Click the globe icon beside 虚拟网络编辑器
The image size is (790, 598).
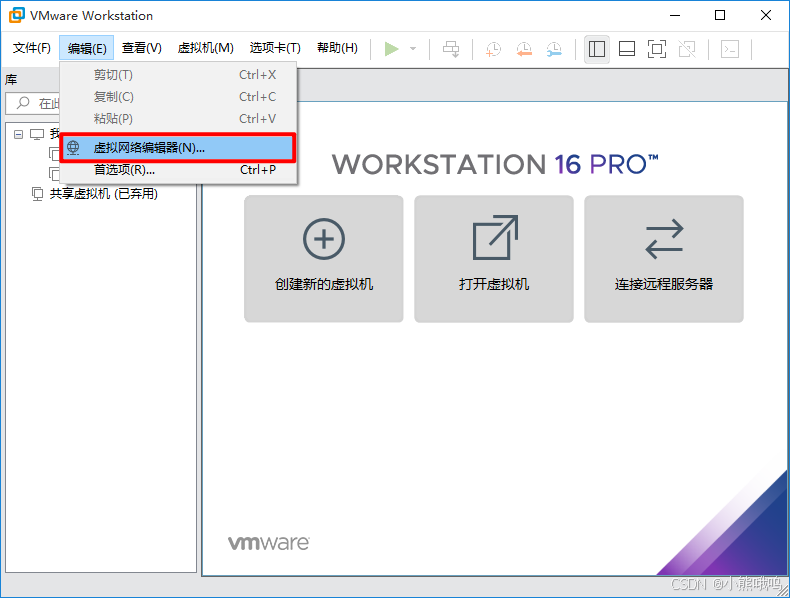pos(74,148)
